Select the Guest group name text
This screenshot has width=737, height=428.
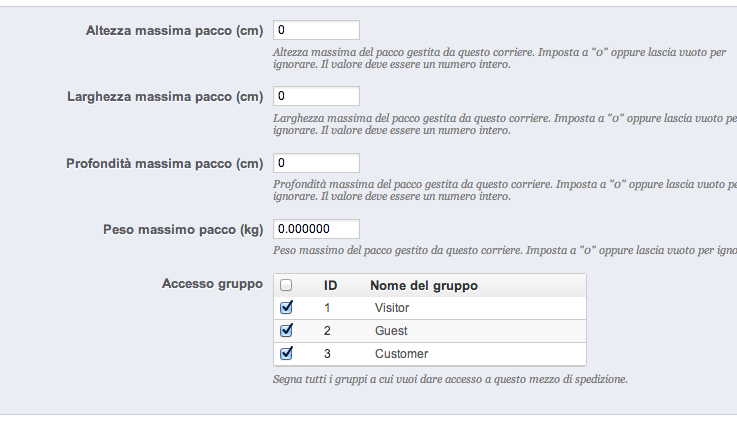(x=391, y=331)
